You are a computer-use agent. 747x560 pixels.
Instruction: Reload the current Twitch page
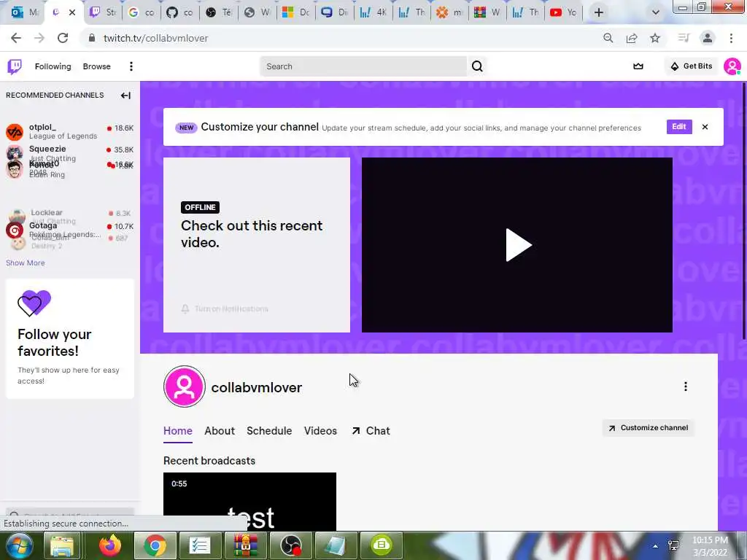tap(63, 38)
